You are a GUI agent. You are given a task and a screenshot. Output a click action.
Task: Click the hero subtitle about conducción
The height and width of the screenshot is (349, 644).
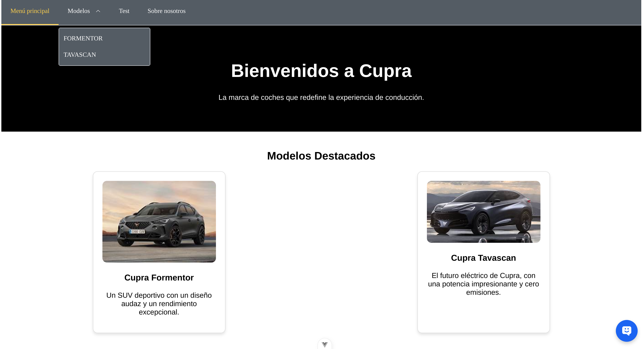[x=321, y=97]
